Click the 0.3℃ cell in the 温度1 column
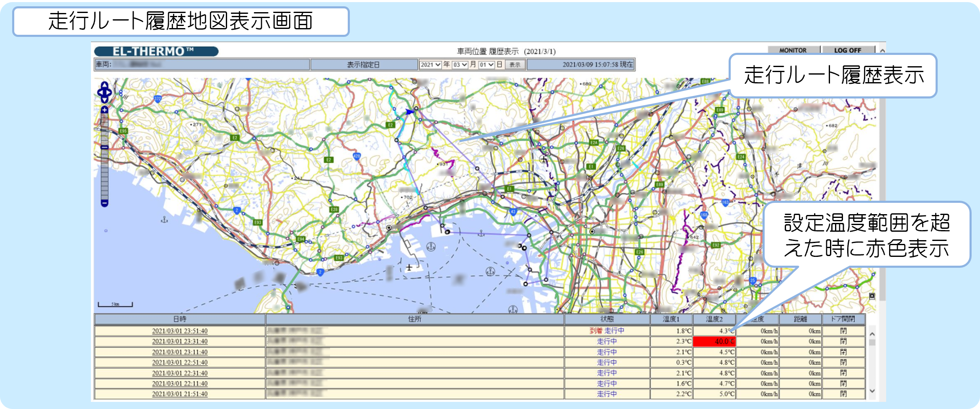This screenshot has width=980, height=409. [x=671, y=362]
